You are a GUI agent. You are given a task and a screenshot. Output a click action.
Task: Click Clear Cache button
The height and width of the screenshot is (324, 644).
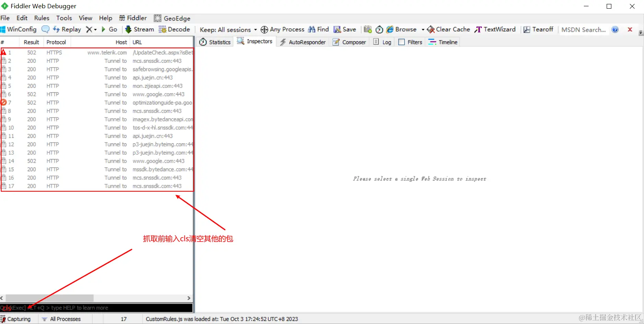(x=449, y=29)
